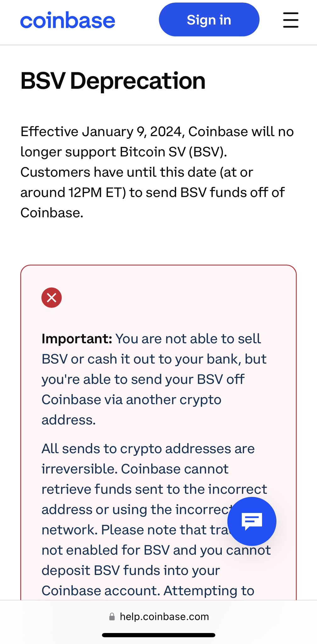The height and width of the screenshot is (644, 317).
Task: Tap the home indicator bar
Action: tap(158, 635)
